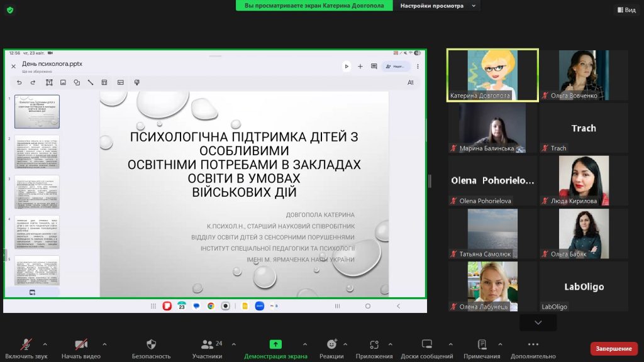Select Ольга Бабяк's video tile
644x362 pixels.
(584, 233)
